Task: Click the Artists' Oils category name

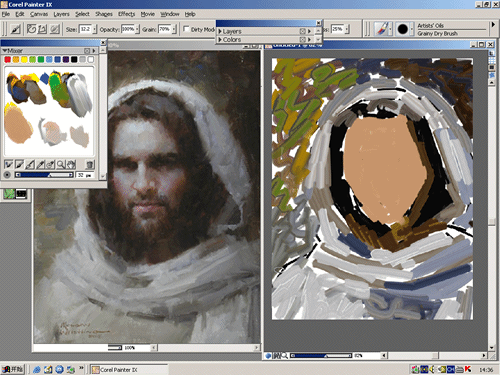Action: pos(430,26)
